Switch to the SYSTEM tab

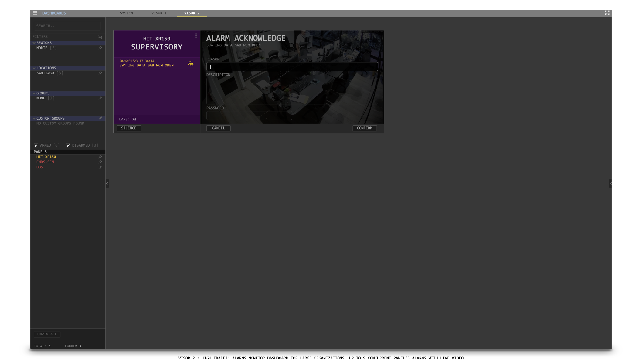pos(126,13)
